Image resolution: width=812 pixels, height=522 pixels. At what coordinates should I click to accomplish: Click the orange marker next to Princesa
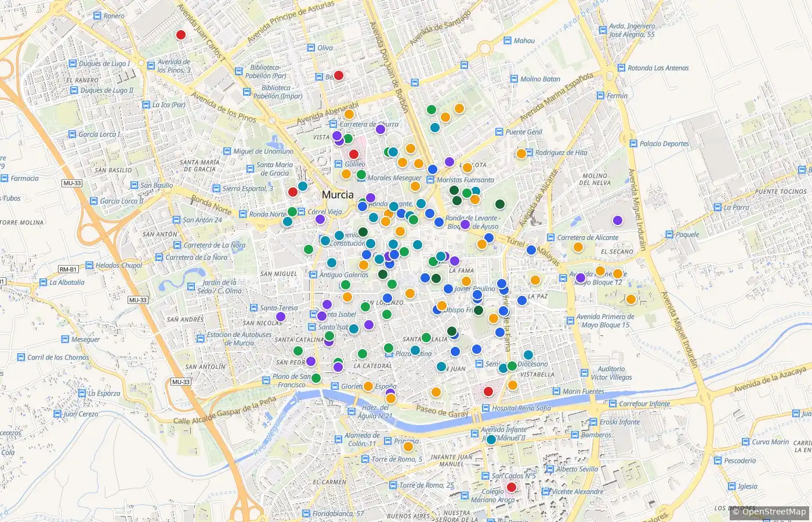[408, 447]
